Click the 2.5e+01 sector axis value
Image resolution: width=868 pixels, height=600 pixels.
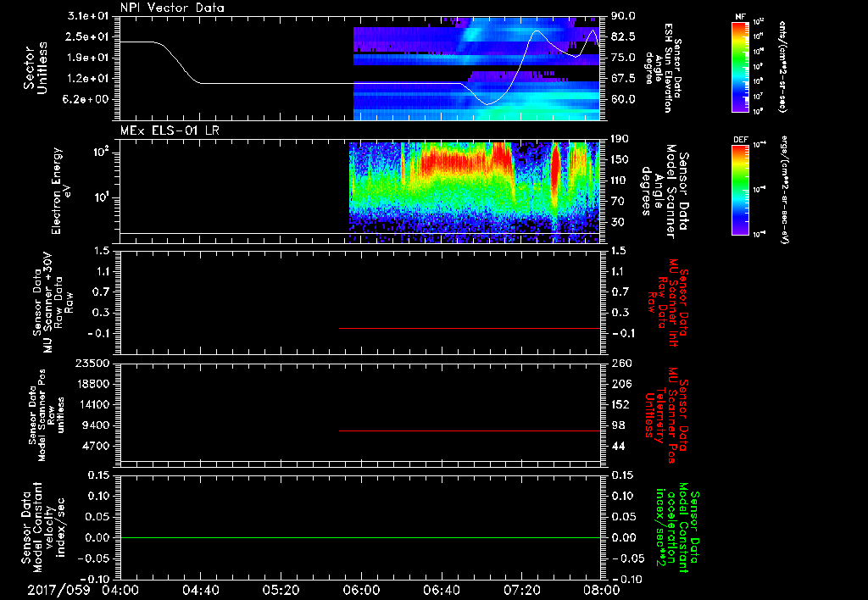[88, 36]
